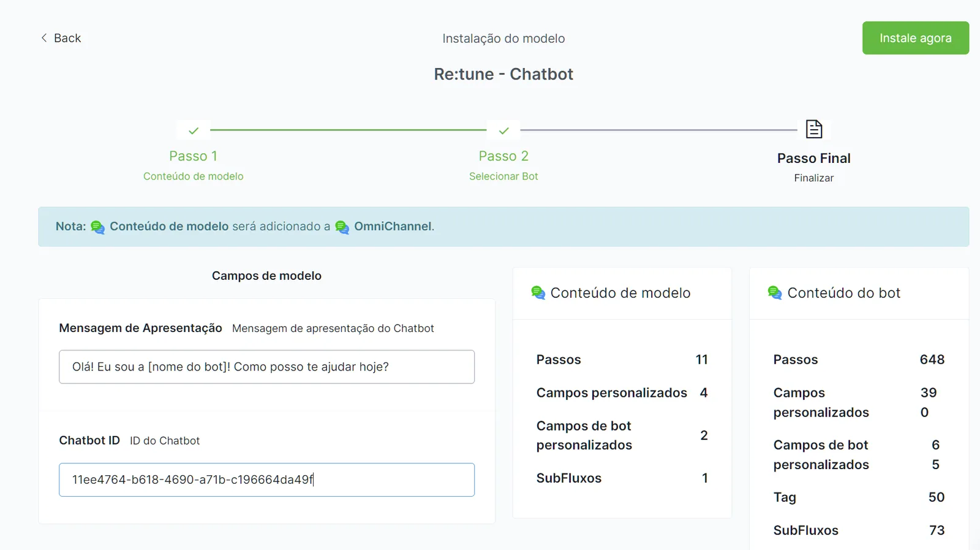Focus the Mensagem de Apresentação input field
980x550 pixels.
(x=266, y=367)
